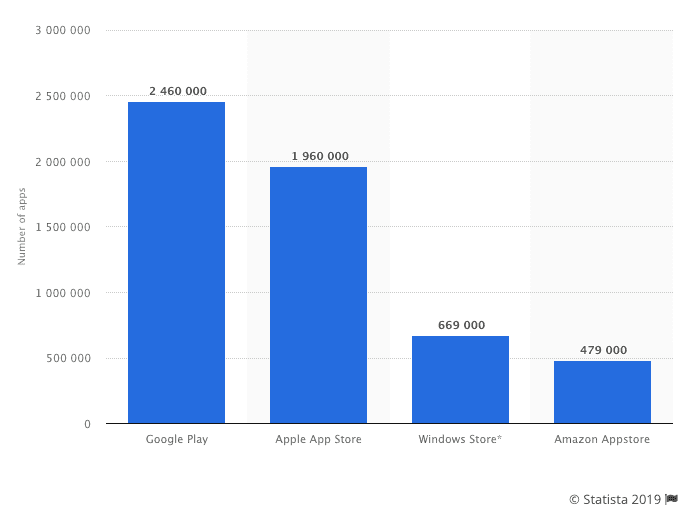Image resolution: width=688 pixels, height=514 pixels.
Task: Open the © Statista 2019 credit link
Action: tap(615, 500)
